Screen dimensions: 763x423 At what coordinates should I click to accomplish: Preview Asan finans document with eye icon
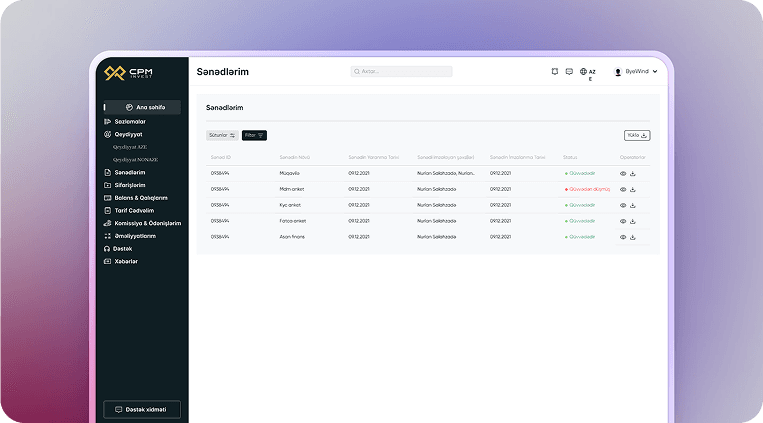[x=623, y=237]
